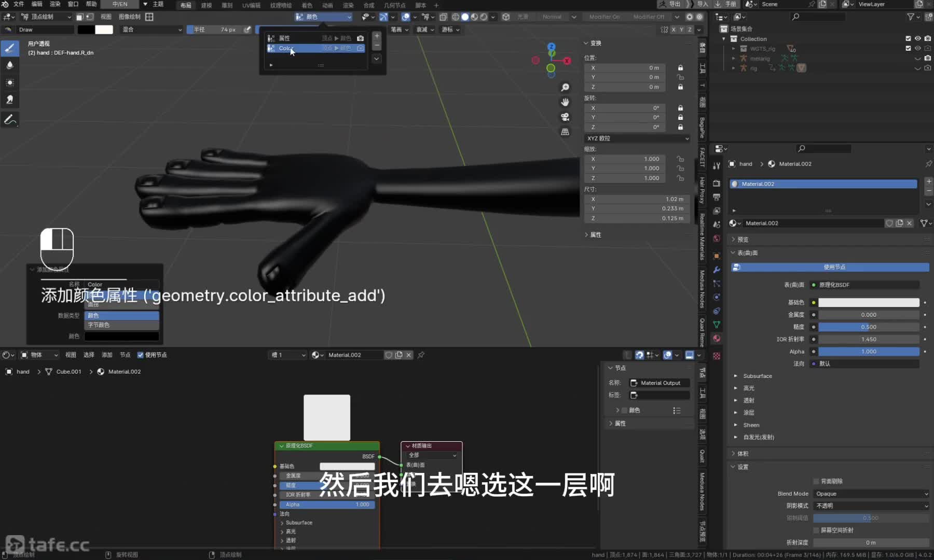Open the shadow mode 不透明 dropdown

871,506
